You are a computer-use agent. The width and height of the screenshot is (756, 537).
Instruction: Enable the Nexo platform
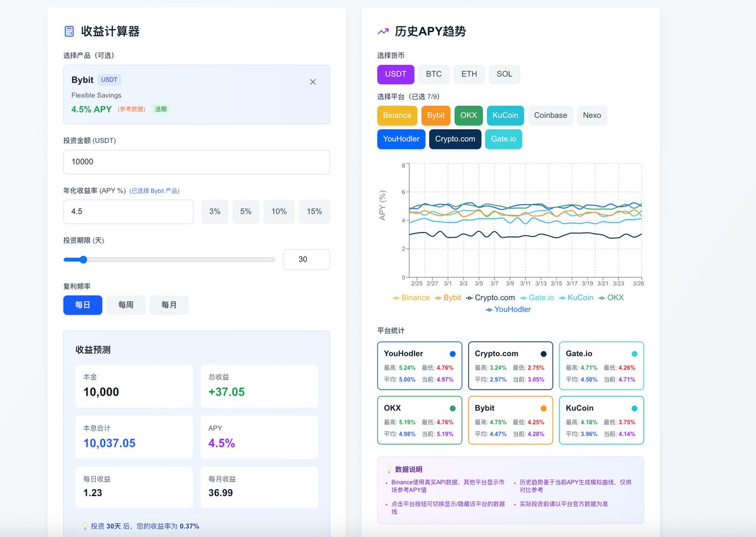tap(592, 115)
